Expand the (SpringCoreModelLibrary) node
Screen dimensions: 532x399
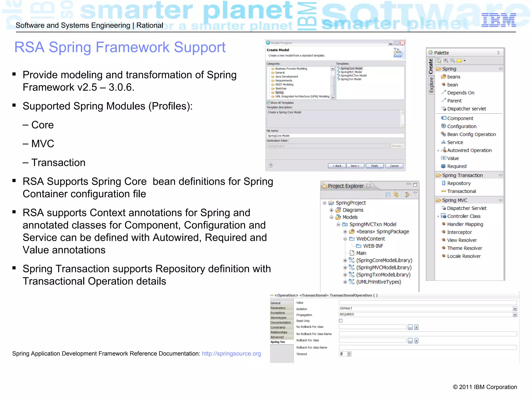[x=345, y=260]
